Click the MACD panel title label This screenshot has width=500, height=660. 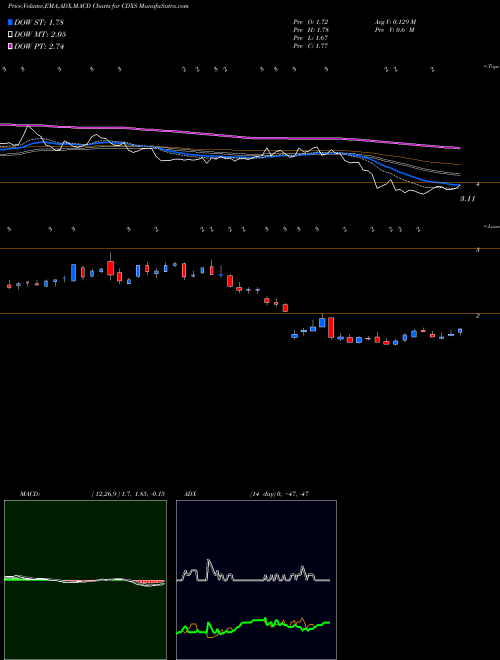coord(30,494)
